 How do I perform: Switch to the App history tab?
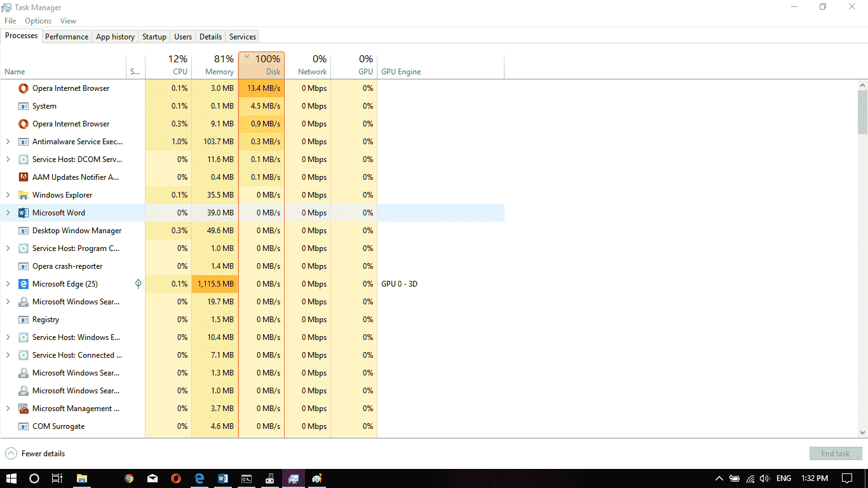point(115,37)
